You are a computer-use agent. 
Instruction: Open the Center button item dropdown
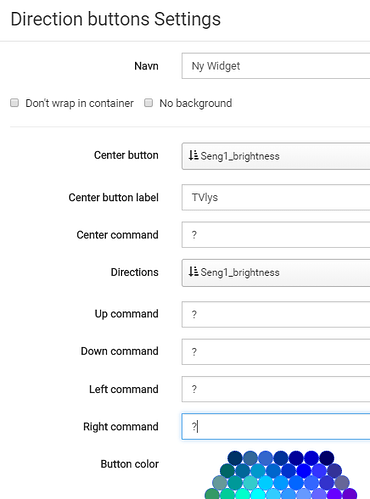(x=276, y=156)
